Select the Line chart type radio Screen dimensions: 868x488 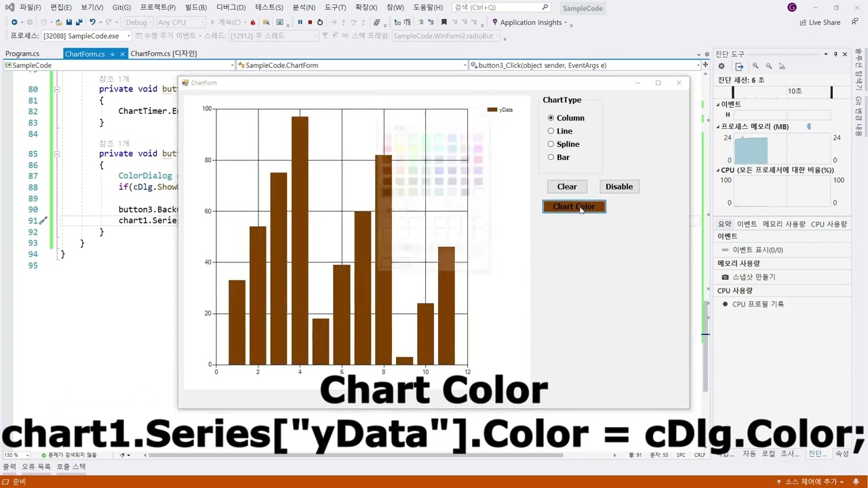coord(560,131)
